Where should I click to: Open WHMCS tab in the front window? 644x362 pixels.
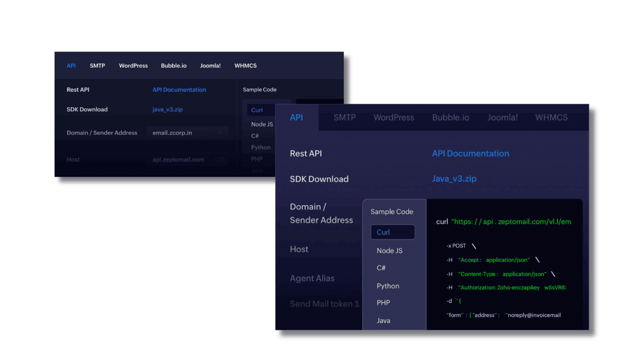551,117
